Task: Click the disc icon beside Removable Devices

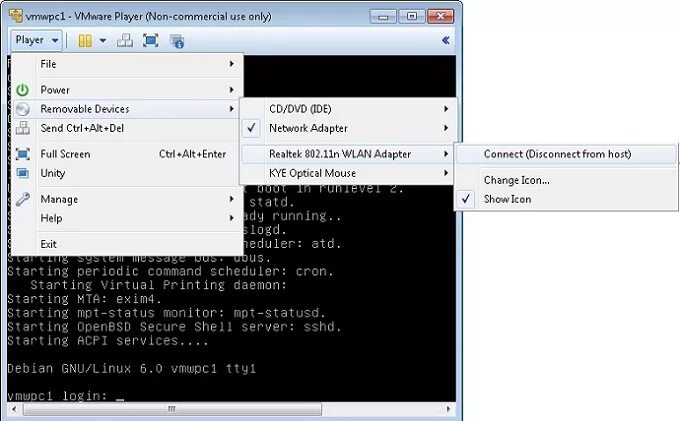Action: pyautogui.click(x=23, y=109)
